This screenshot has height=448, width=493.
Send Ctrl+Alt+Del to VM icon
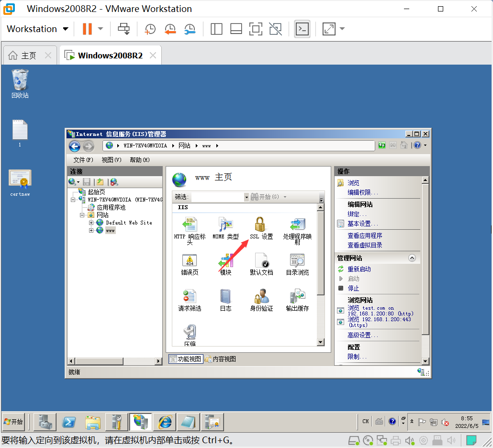click(x=123, y=29)
